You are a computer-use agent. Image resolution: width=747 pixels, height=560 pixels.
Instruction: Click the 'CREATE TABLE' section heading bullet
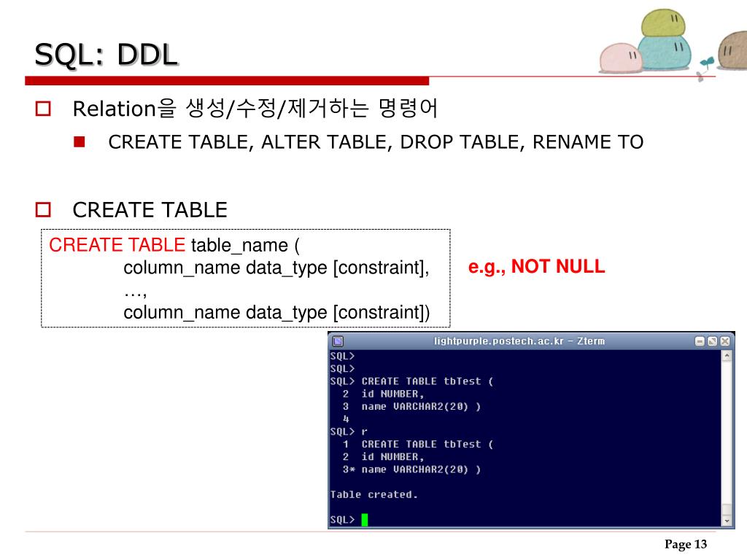[150, 210]
